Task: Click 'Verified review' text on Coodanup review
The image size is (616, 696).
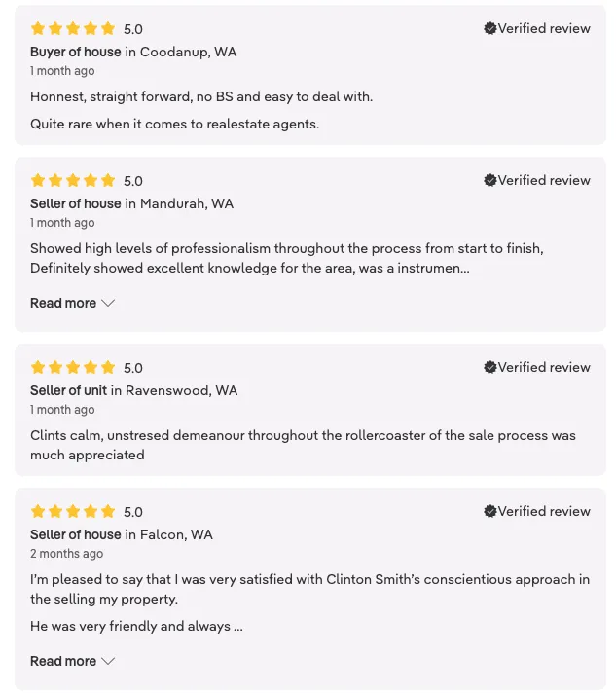Action: coord(544,29)
